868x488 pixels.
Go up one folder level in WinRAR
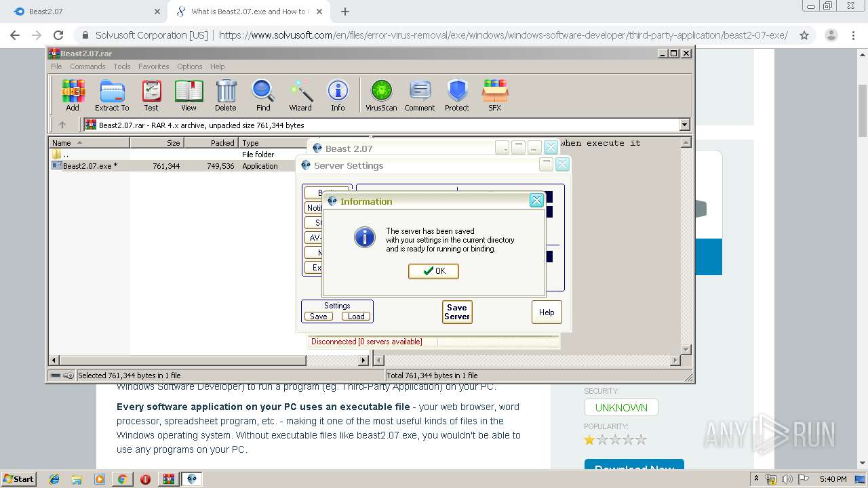tap(62, 125)
